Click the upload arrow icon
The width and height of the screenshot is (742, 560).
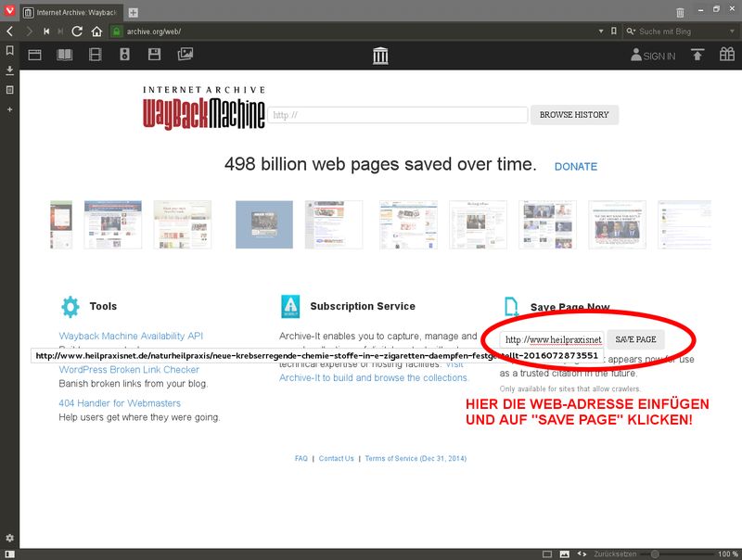click(697, 56)
